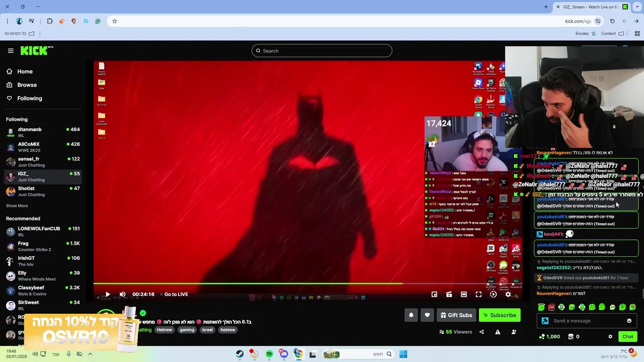The width and height of the screenshot is (644, 362).
Task: Click the israel tag
Action: click(x=207, y=330)
